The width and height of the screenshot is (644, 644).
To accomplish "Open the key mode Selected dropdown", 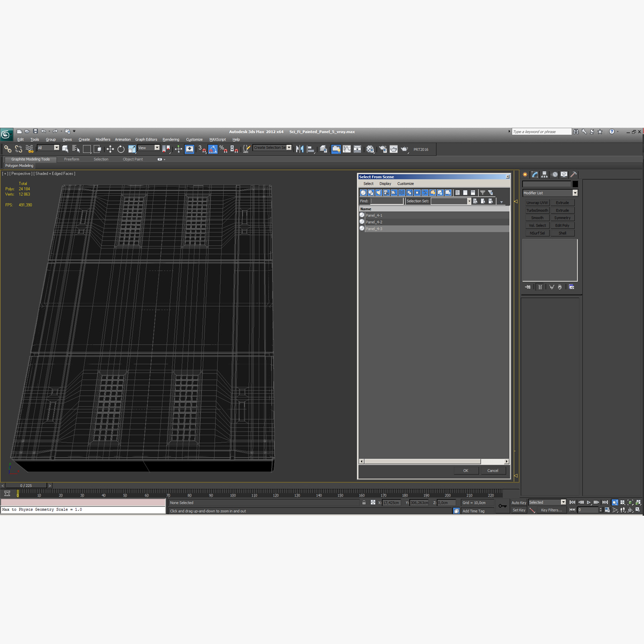I will [x=547, y=502].
